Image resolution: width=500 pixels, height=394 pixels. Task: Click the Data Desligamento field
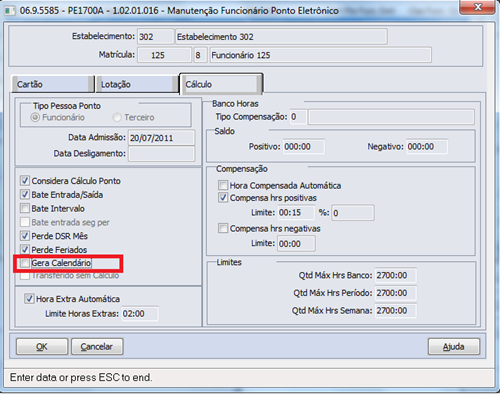pyautogui.click(x=161, y=154)
